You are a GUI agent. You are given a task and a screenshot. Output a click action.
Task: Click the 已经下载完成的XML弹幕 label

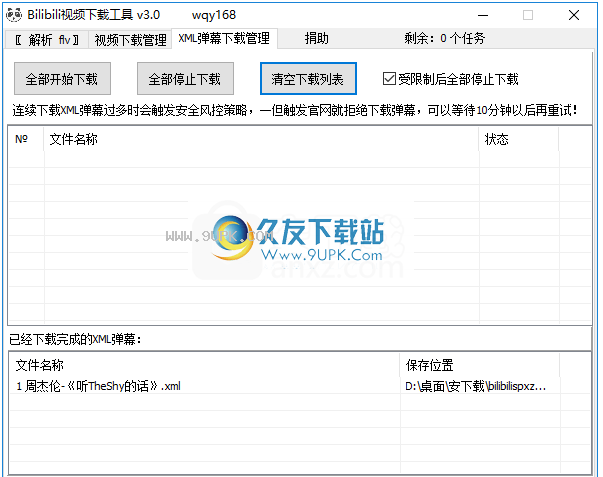[x=75, y=339]
